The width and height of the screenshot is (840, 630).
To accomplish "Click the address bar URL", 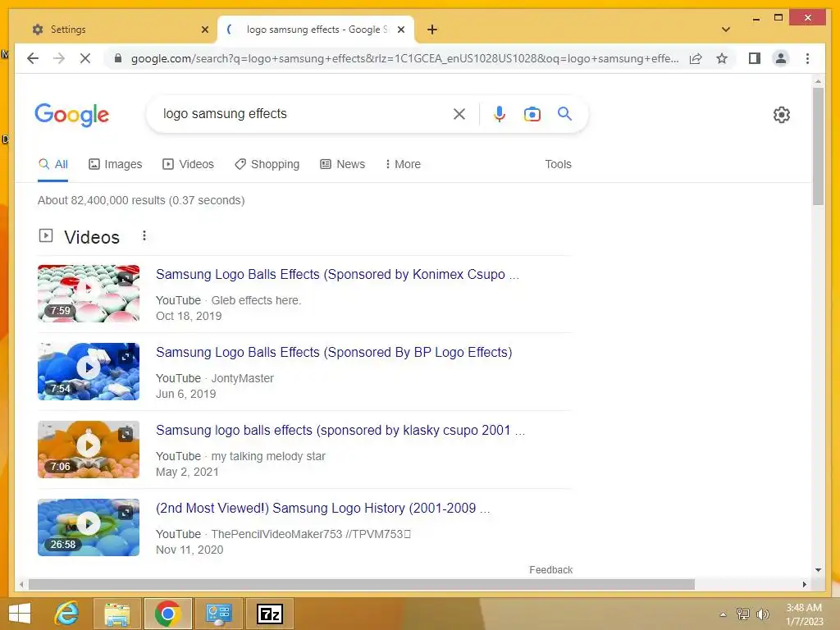I will (x=404, y=58).
